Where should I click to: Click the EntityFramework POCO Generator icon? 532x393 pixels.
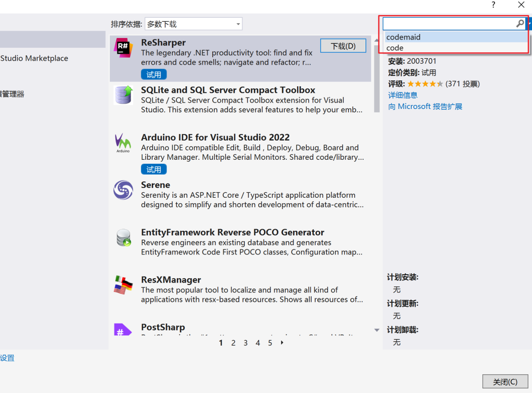pos(124,238)
